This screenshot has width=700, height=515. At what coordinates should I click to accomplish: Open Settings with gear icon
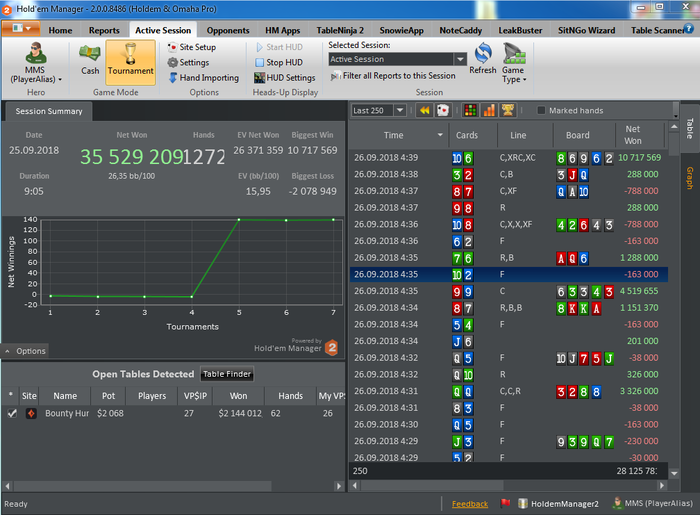coord(188,62)
